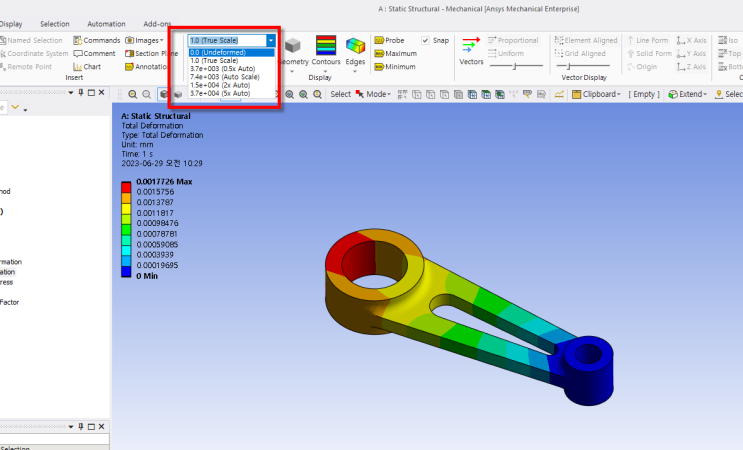Image resolution: width=743 pixels, height=450 pixels.
Task: Open the upper left panel options arrow
Action: (x=71, y=93)
